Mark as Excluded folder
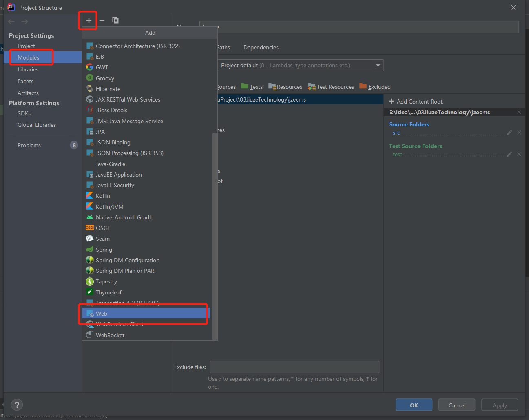Image resolution: width=529 pixels, height=420 pixels. tap(375, 87)
